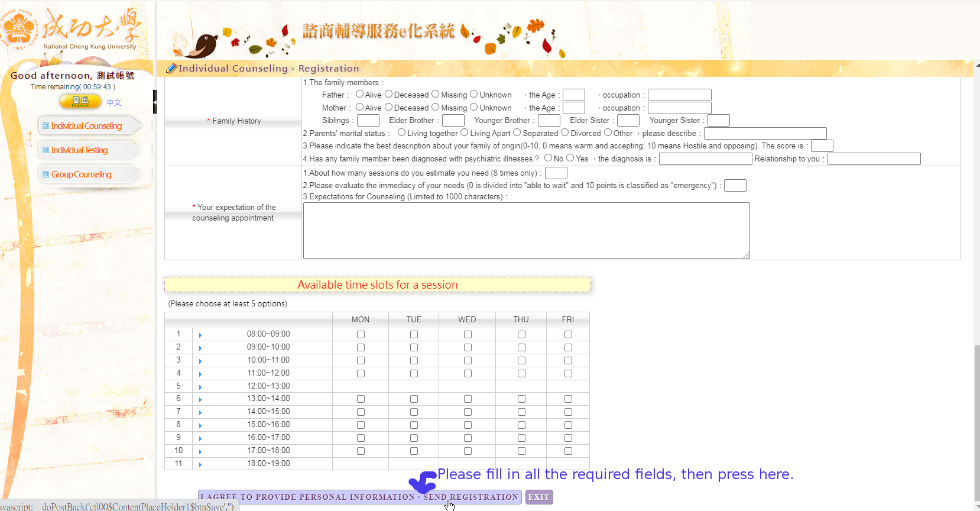Screen dimensions: 980x511
Task: Check Thursday 11:00~12:00 slot
Action: pos(521,374)
